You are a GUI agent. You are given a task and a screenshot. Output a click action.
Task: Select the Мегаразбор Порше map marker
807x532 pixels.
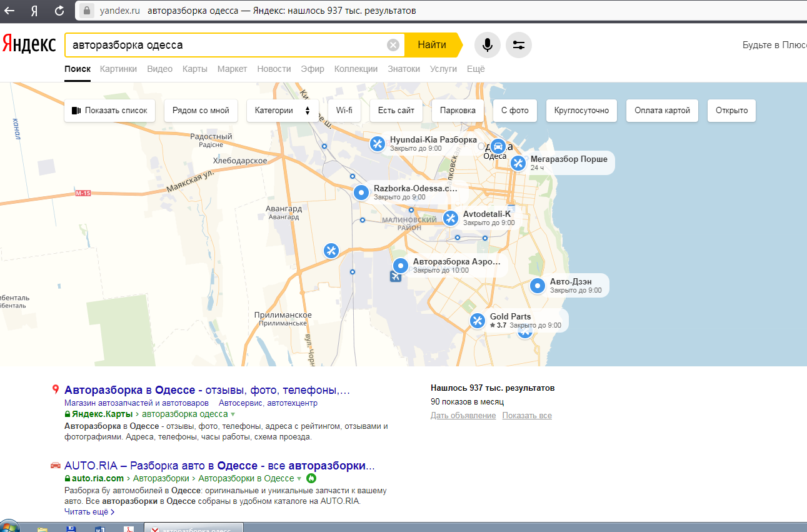(518, 163)
